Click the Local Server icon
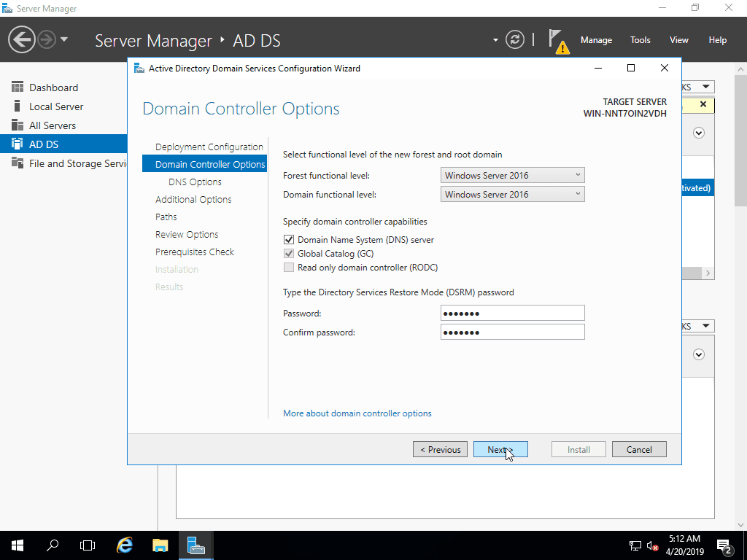Screen dimensions: 747x560 (x=18, y=106)
